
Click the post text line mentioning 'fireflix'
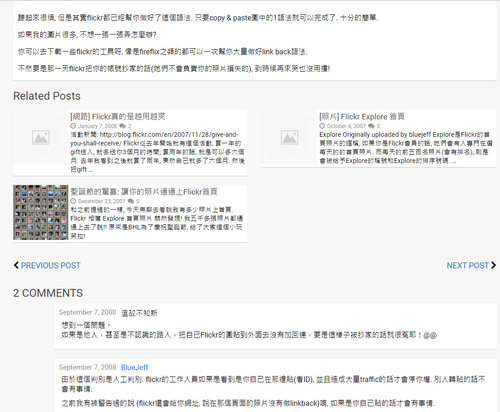coord(163,52)
